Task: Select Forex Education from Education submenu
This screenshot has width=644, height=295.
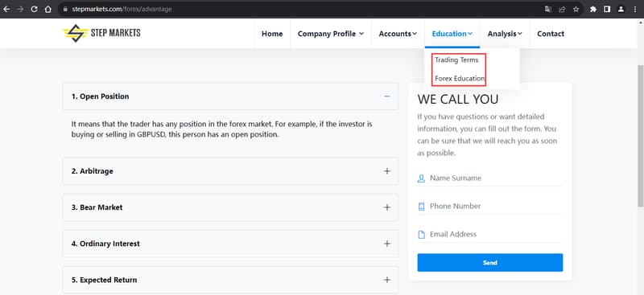Action: 460,78
